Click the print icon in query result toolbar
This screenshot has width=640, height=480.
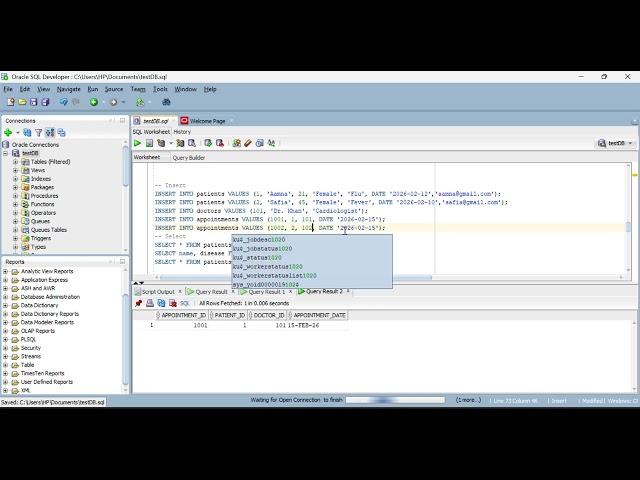point(150,303)
